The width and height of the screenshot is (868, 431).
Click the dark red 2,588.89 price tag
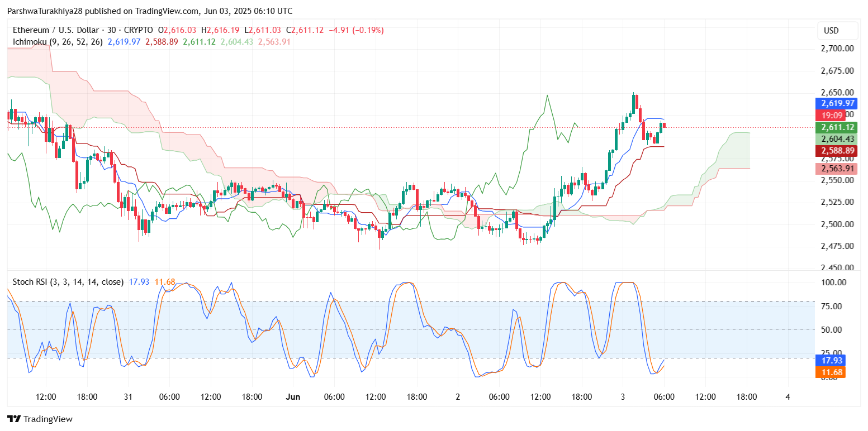(837, 151)
